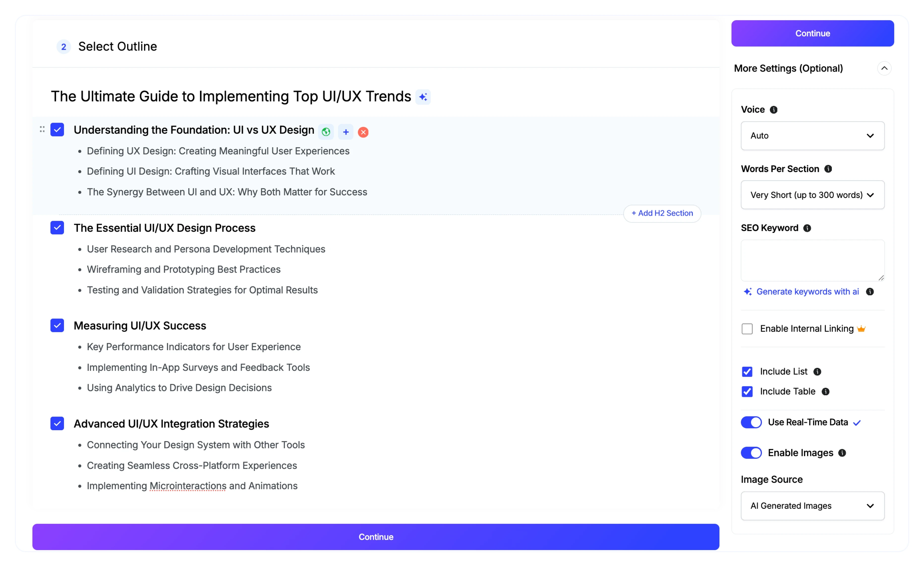Click the green globe icon on first section

point(326,132)
